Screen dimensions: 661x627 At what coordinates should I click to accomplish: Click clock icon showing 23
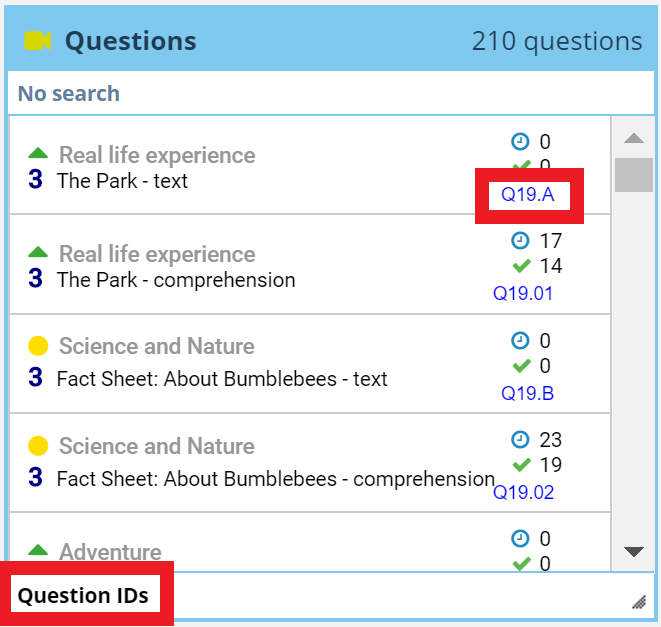(520, 440)
